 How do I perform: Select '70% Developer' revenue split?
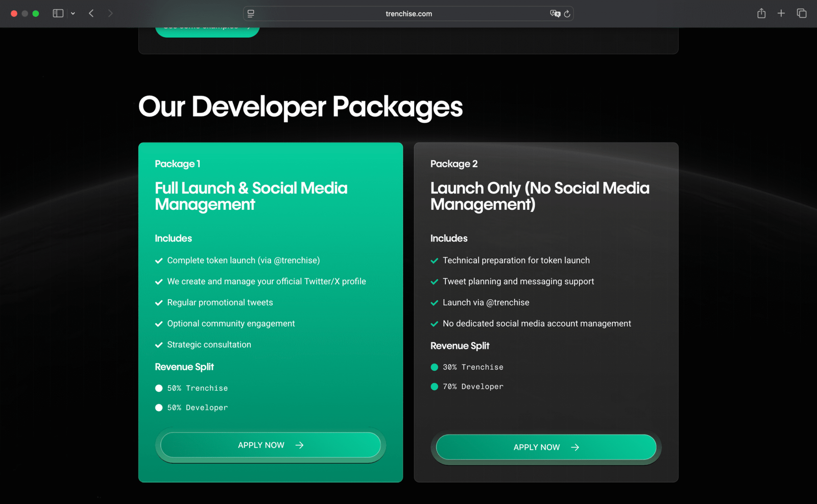click(x=473, y=387)
